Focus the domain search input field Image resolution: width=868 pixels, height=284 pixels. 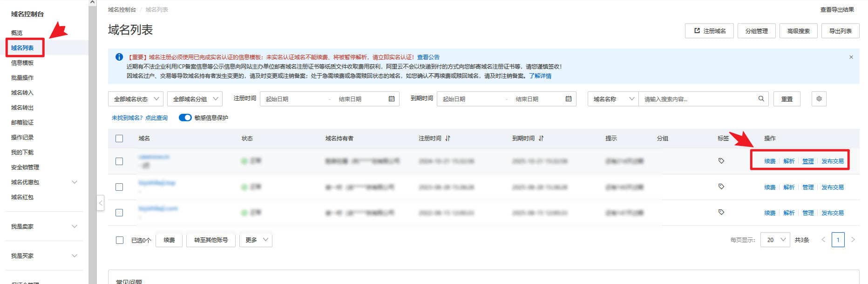point(698,99)
